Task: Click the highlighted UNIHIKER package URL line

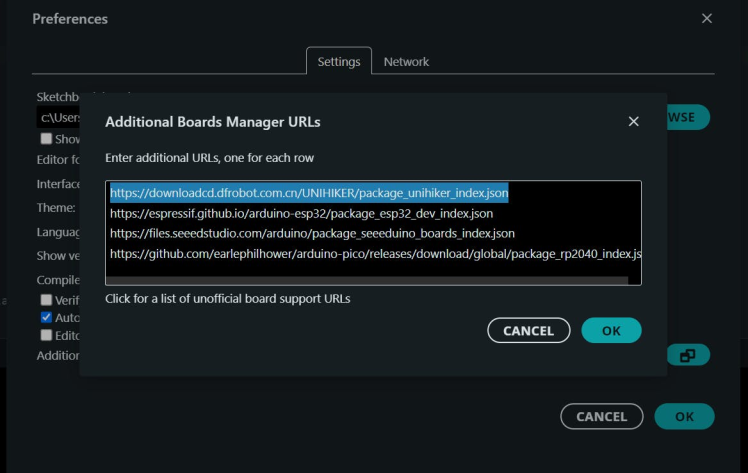Action: (309, 193)
